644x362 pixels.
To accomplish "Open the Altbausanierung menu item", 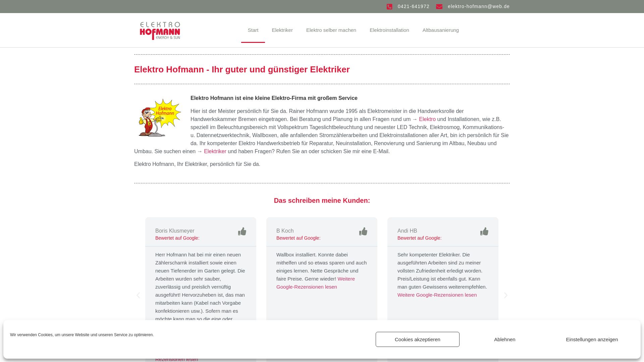I will pyautogui.click(x=440, y=30).
